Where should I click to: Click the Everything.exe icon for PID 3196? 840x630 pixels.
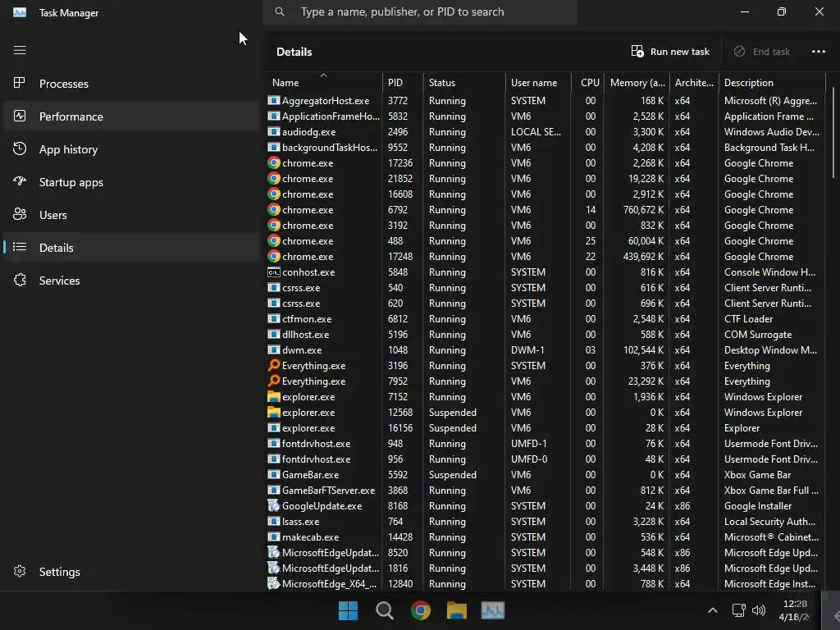[x=274, y=365]
